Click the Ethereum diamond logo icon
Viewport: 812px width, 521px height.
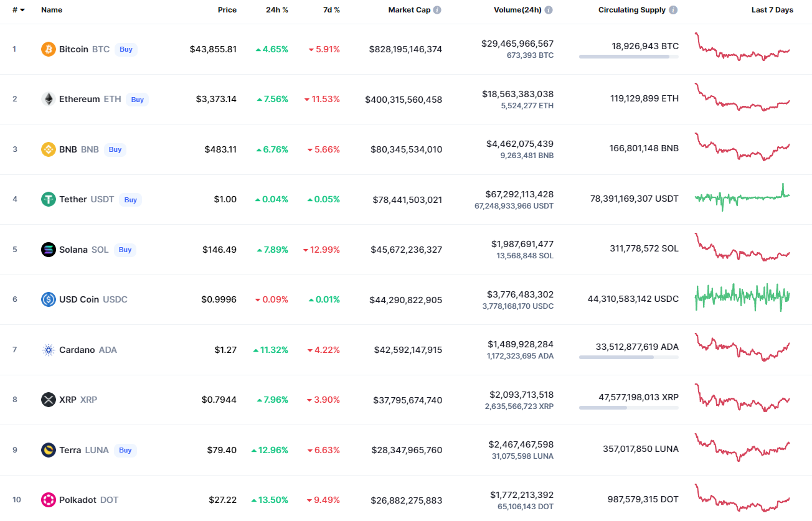point(48,99)
